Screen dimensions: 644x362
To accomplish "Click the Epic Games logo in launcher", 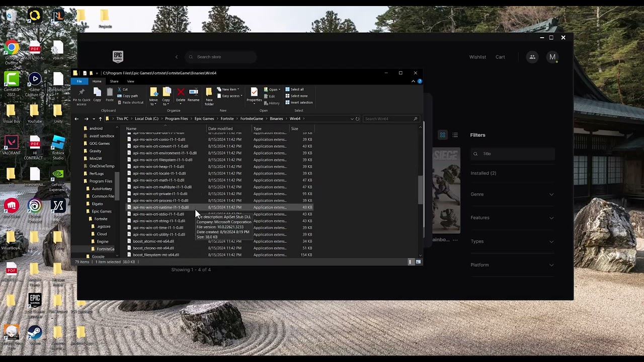I will click(118, 56).
